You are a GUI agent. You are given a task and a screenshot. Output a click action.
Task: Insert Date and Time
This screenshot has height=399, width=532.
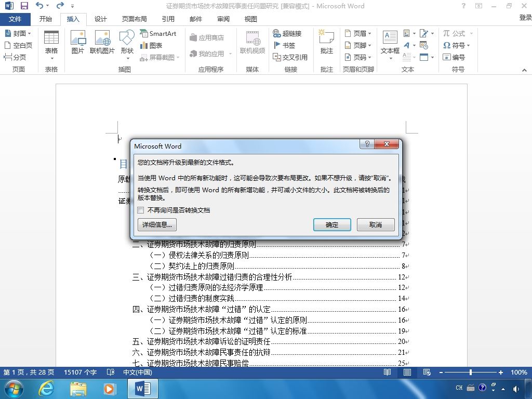pyautogui.click(x=424, y=45)
